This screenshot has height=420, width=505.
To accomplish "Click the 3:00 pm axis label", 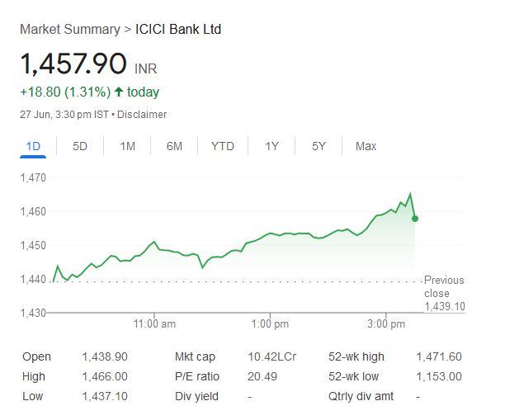I will (385, 324).
